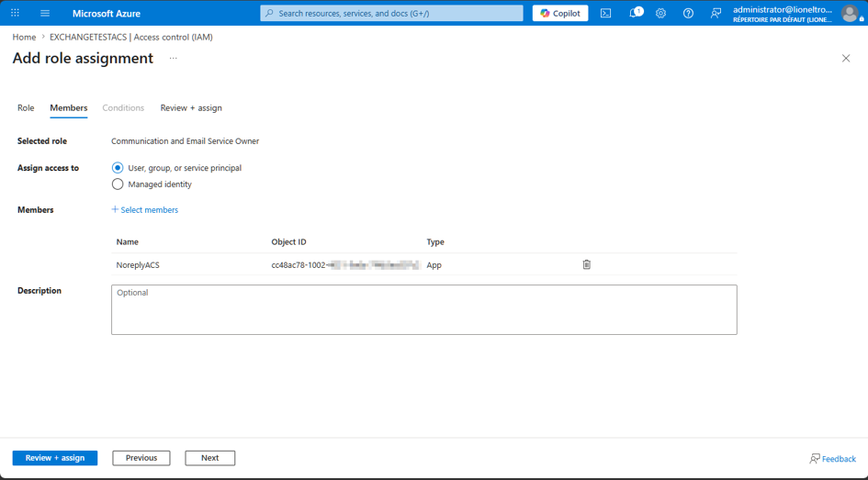868x480 pixels.
Task: Switch to the Role tab
Action: 26,107
